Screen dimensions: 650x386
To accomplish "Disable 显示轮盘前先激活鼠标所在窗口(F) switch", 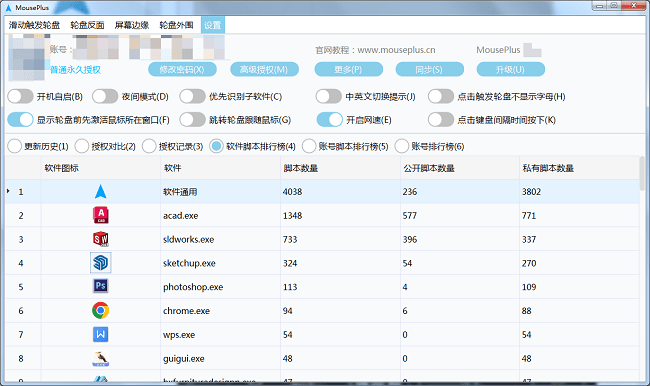I will tap(20, 119).
